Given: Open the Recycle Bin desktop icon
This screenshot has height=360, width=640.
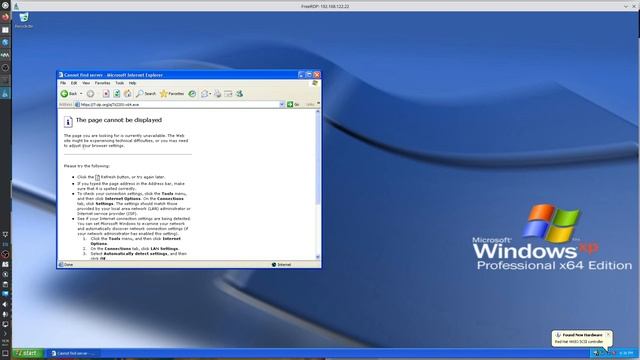Looking at the screenshot, I should point(24,20).
